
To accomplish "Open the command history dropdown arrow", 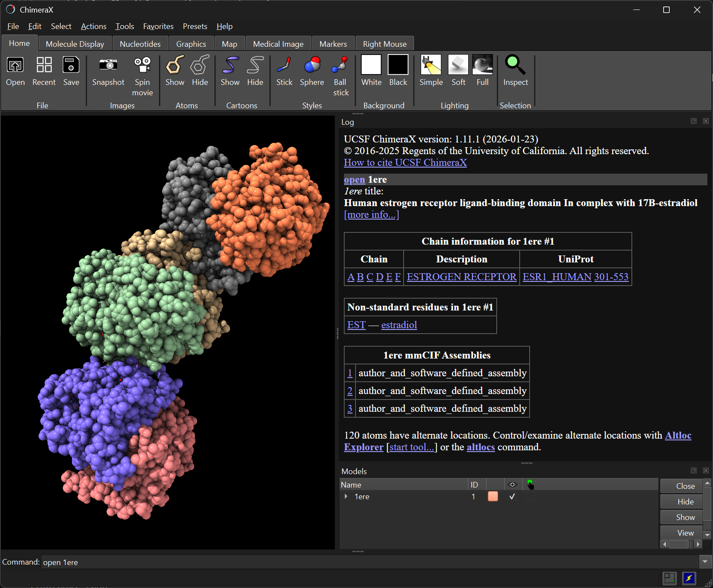I will (x=705, y=562).
